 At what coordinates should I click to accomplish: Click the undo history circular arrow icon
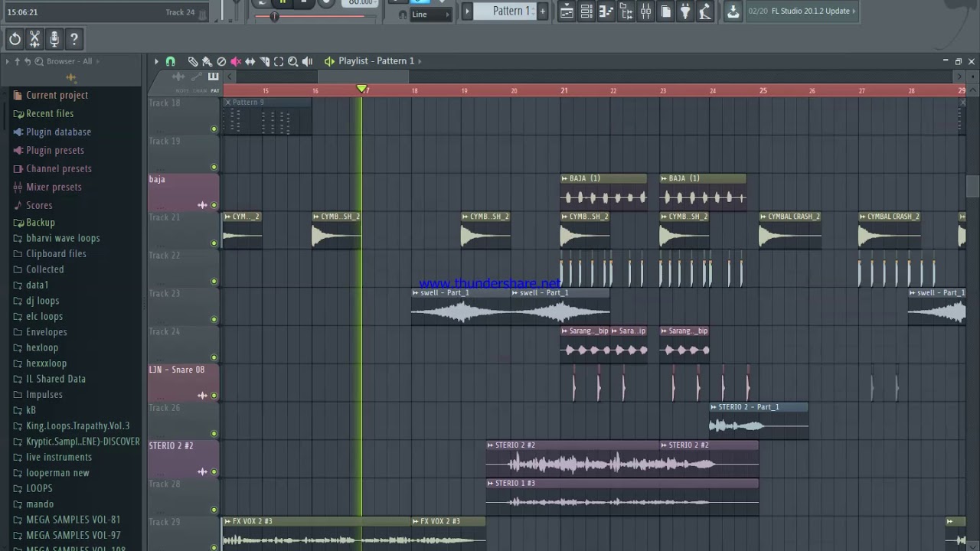coord(15,39)
